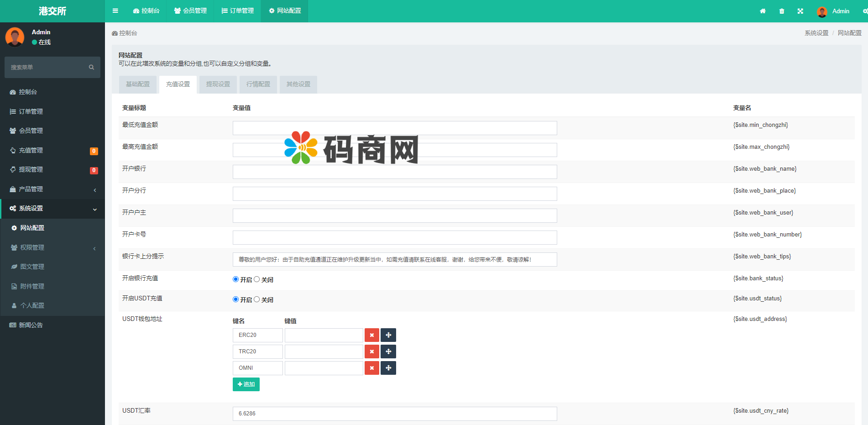Click the green 追加 button
Image resolution: width=868 pixels, height=425 pixels.
[246, 384]
